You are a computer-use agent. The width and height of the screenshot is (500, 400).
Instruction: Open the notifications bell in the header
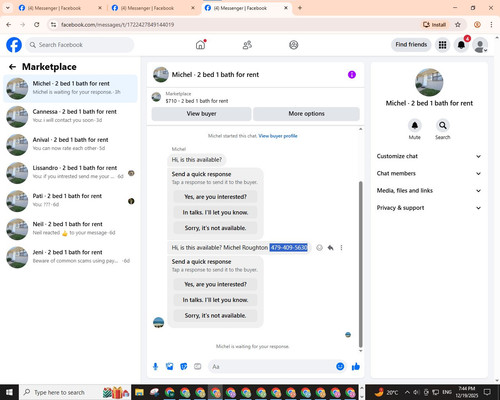(461, 45)
